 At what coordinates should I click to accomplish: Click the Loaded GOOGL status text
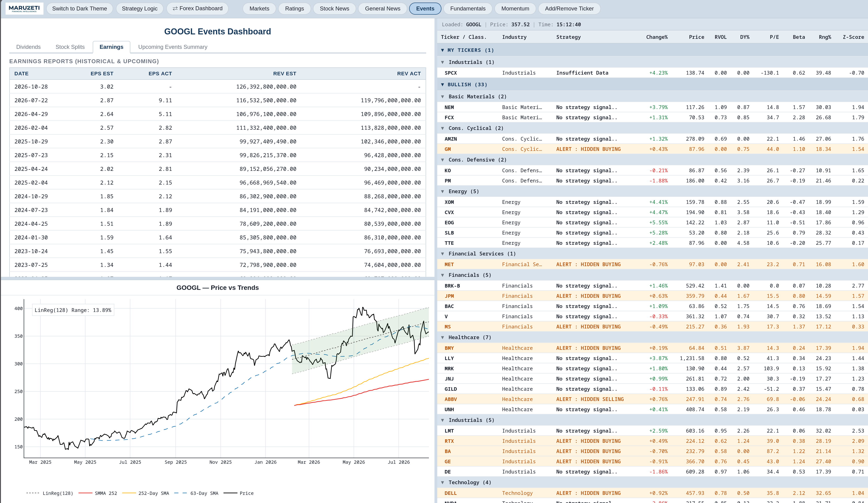462,24
